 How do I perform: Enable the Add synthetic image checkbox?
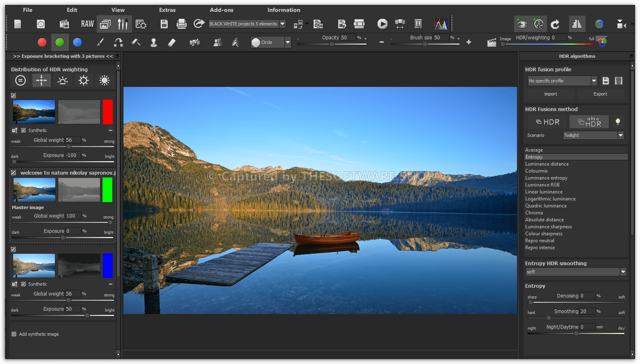[14, 334]
